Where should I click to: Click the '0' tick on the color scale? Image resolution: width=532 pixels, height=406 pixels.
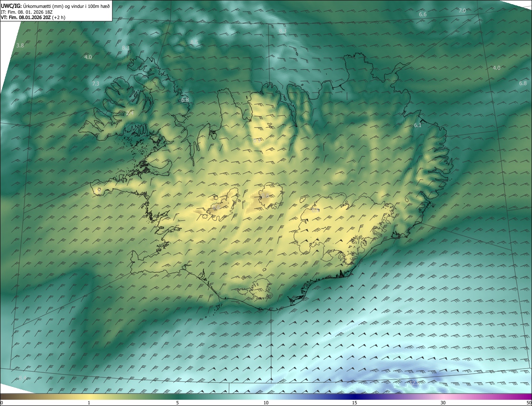(x=2, y=403)
